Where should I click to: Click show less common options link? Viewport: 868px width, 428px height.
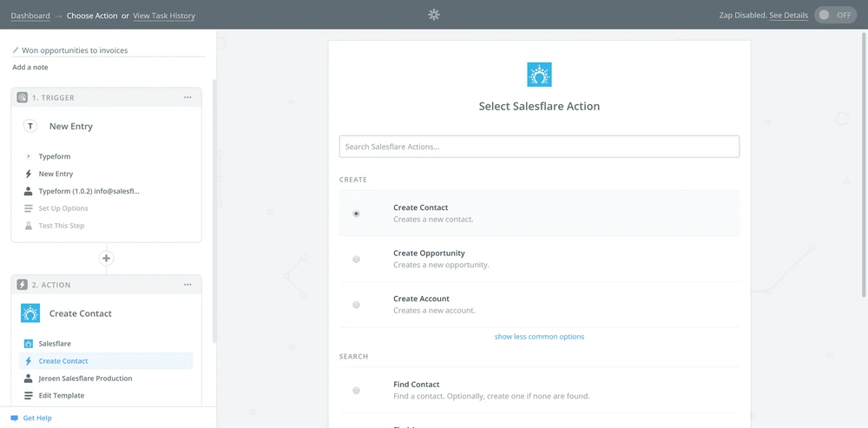pyautogui.click(x=539, y=337)
